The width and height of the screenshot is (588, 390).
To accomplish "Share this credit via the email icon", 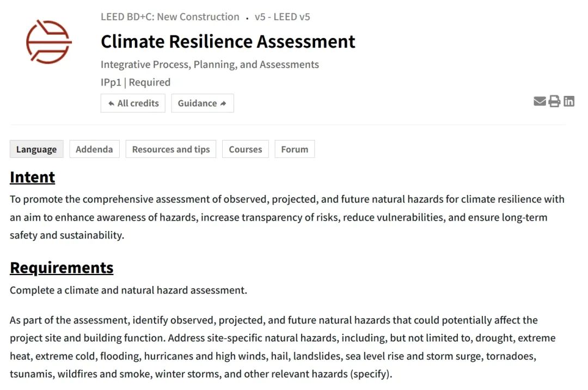I will coord(540,101).
